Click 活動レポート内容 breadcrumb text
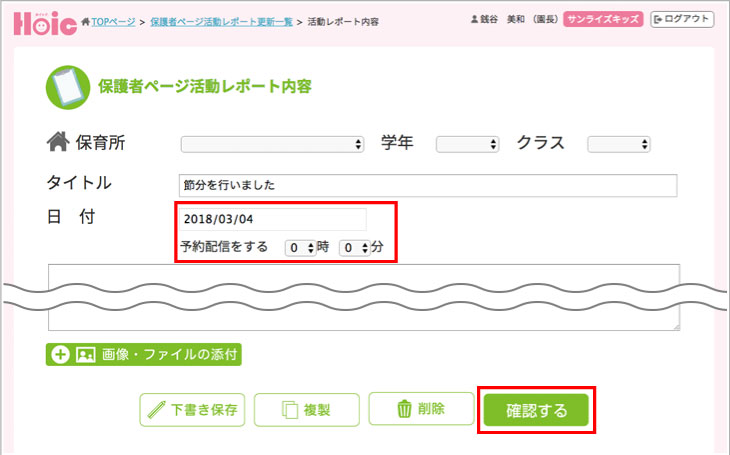Screen dimensions: 730x455 tap(343, 21)
